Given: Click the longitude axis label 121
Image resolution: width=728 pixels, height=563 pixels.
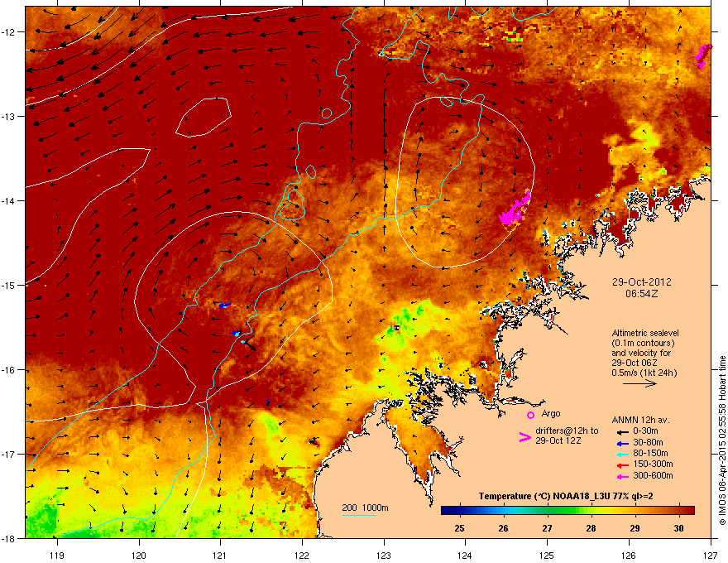Looking at the screenshot, I should (x=220, y=555).
